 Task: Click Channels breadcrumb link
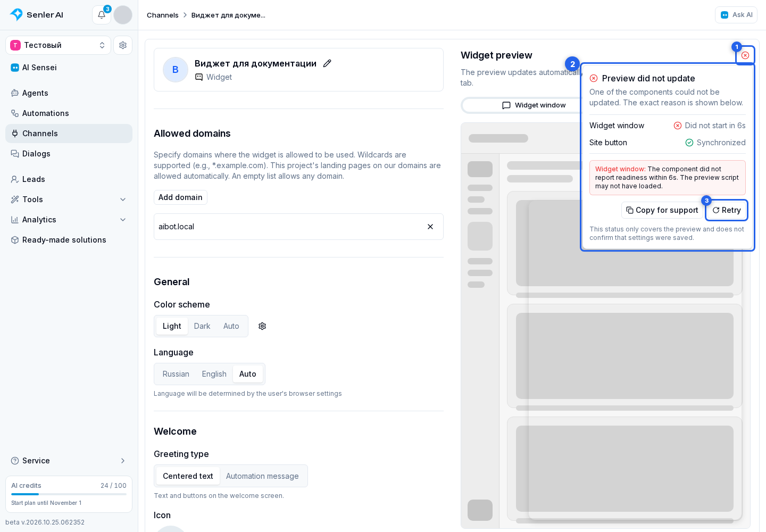(x=163, y=15)
